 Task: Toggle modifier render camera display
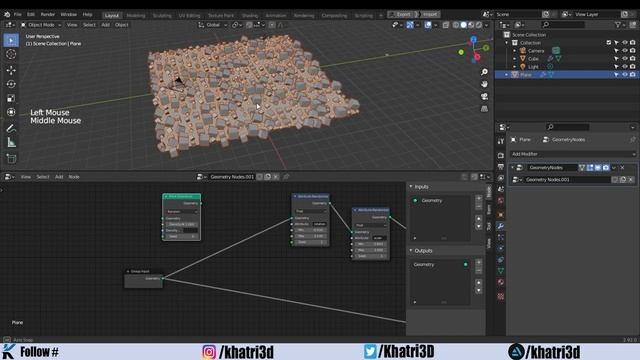coord(606,168)
